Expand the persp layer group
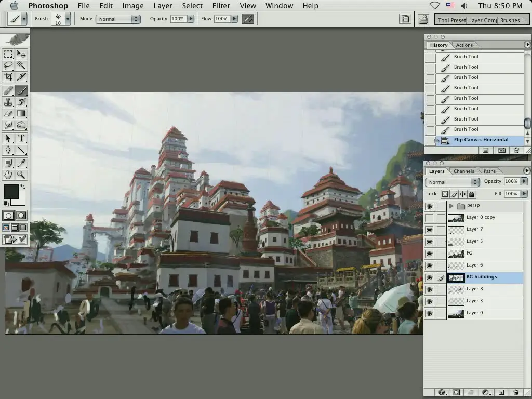 (x=451, y=206)
